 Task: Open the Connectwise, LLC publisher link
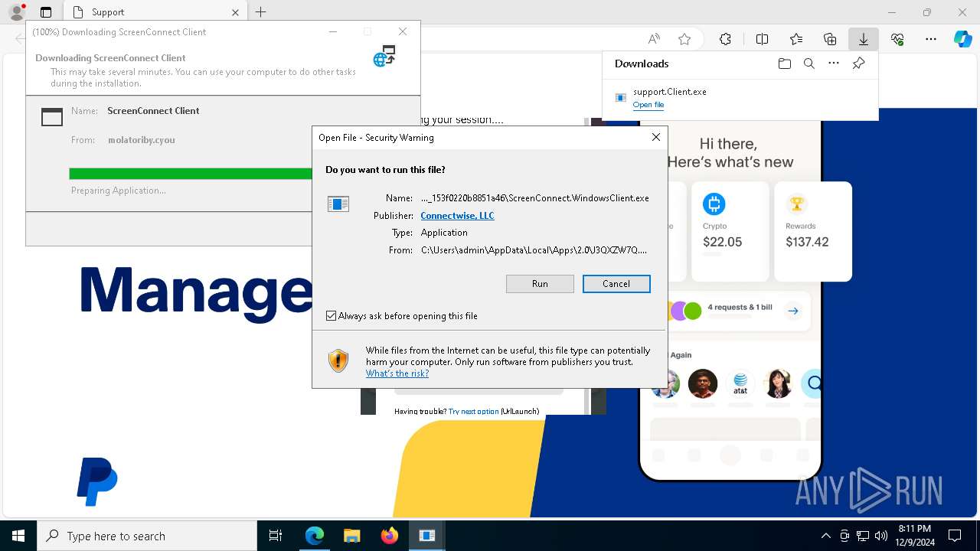(457, 216)
